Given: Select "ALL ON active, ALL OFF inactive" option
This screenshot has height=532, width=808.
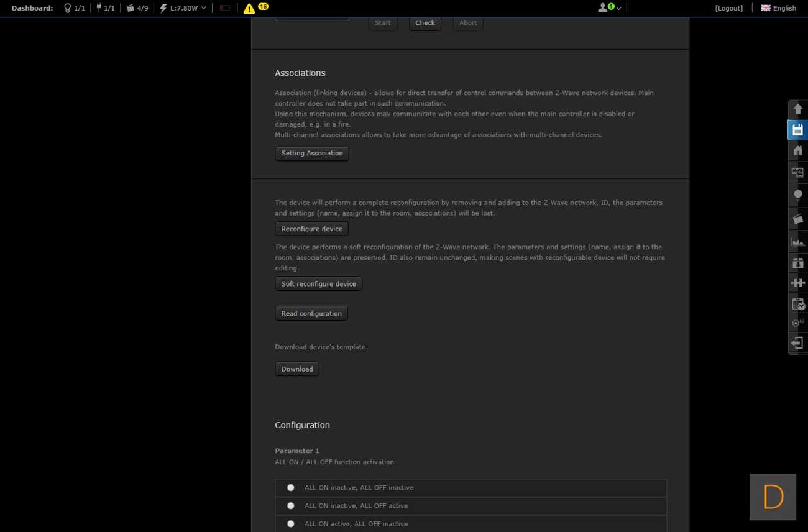Looking at the screenshot, I should tap(290, 524).
